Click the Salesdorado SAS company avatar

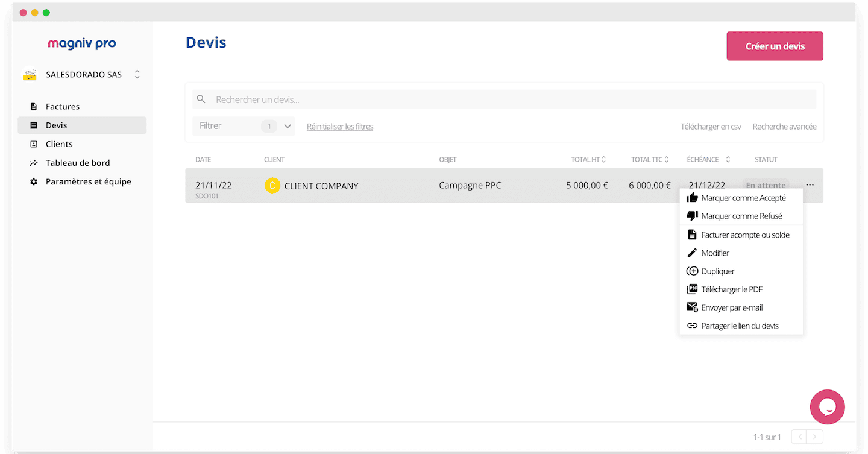(30, 74)
